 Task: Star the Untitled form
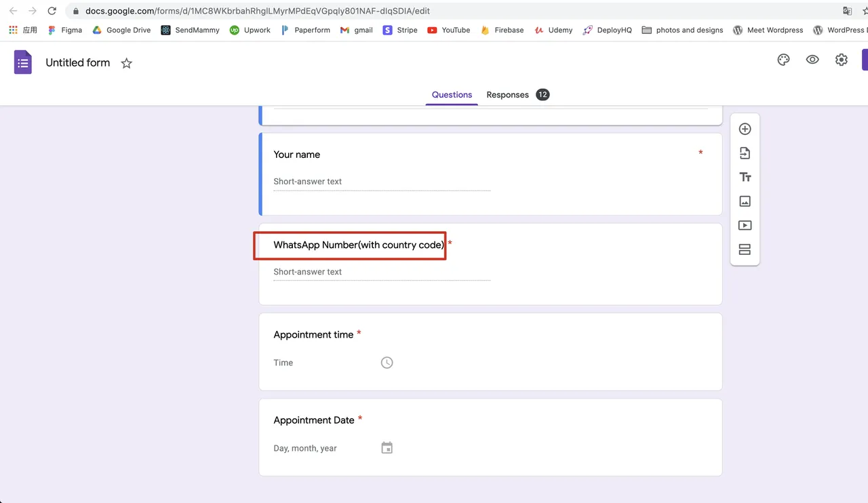pos(126,63)
